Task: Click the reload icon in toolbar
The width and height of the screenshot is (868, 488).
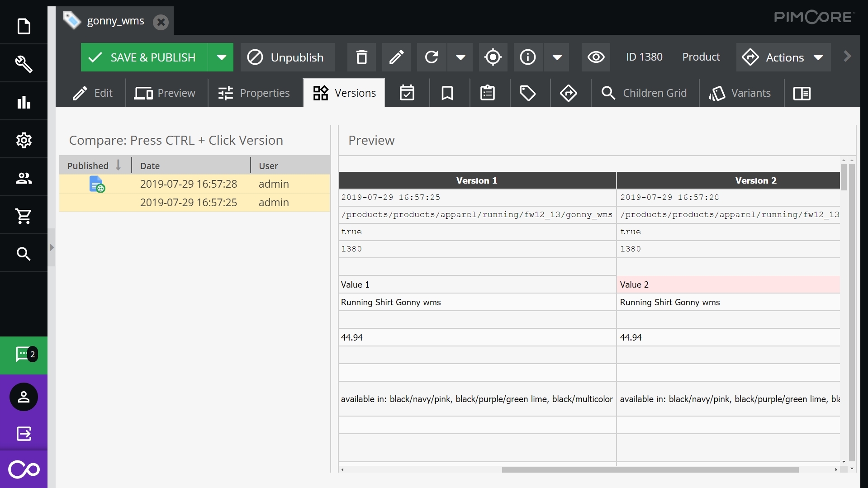Action: pos(432,57)
